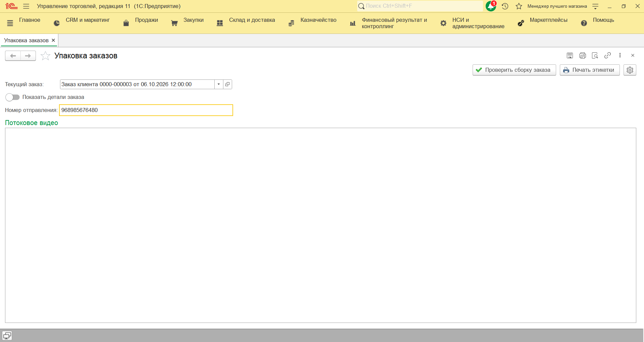Get a link via the chain icon

click(x=607, y=55)
